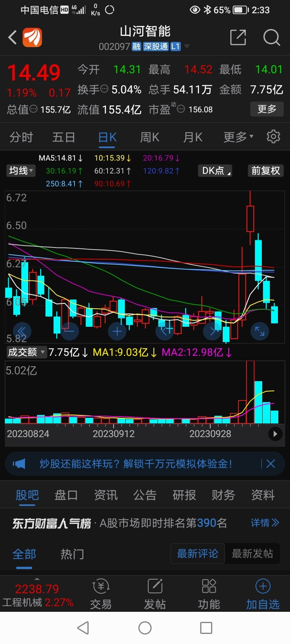This screenshot has height=644, width=290.
Task: Jump chart back with double-left arrow
Action: (x=21, y=331)
